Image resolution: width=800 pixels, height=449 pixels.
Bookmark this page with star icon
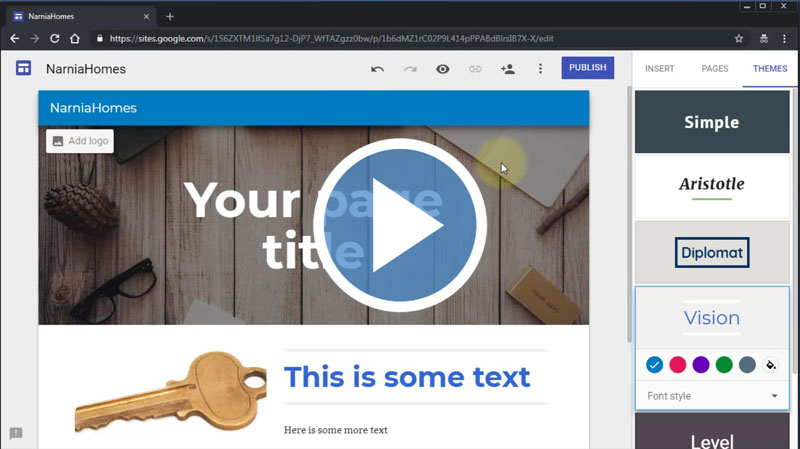739,38
